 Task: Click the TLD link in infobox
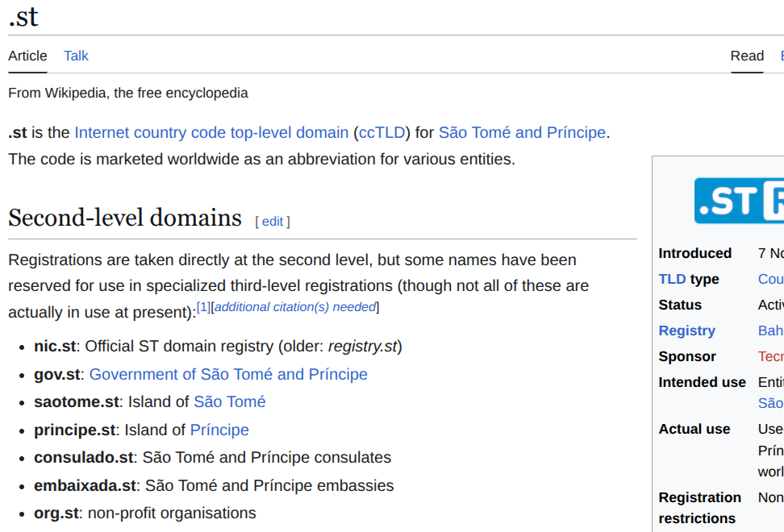click(x=672, y=279)
